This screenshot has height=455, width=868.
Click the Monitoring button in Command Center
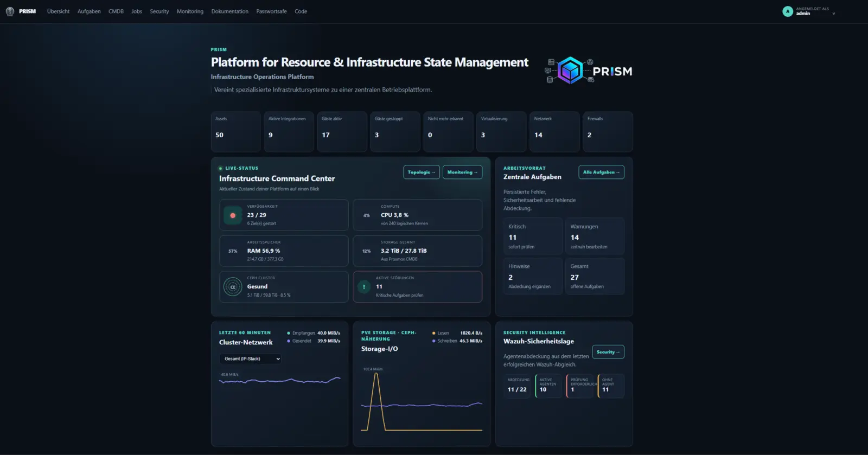pos(462,172)
